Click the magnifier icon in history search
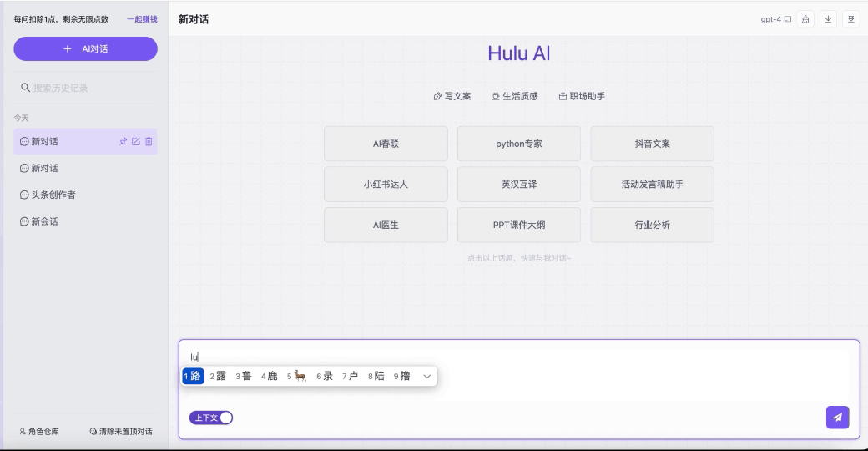This screenshot has width=868, height=451. pos(25,88)
